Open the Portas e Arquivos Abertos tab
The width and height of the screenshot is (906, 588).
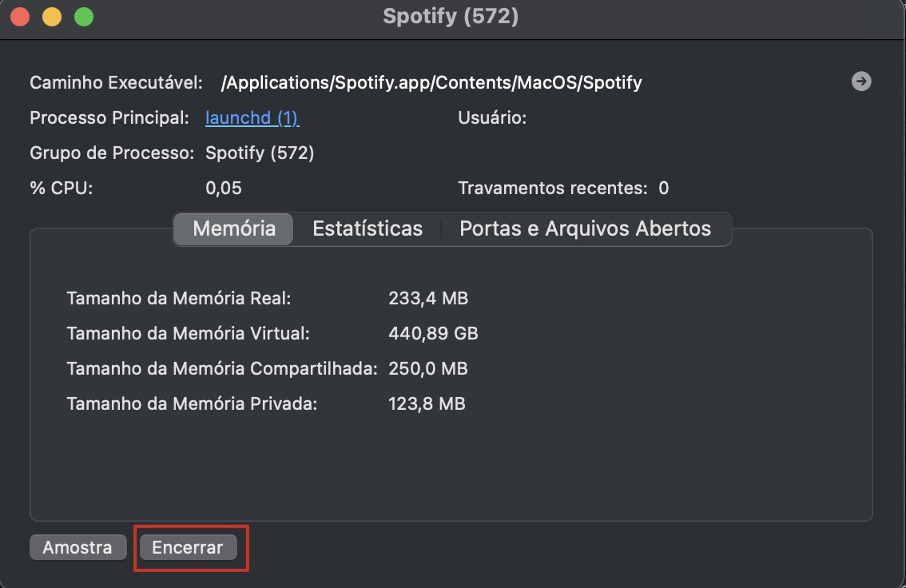[584, 228]
